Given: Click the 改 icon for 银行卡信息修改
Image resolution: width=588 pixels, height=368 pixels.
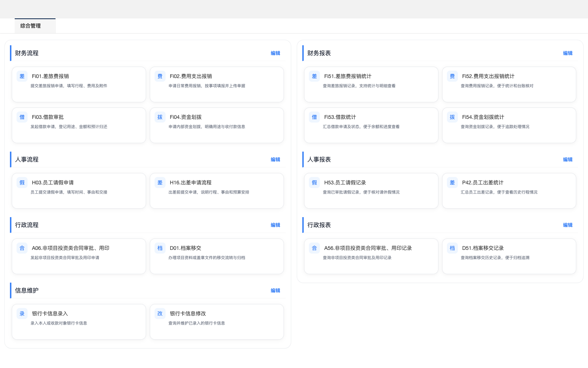Looking at the screenshot, I should [x=160, y=314].
